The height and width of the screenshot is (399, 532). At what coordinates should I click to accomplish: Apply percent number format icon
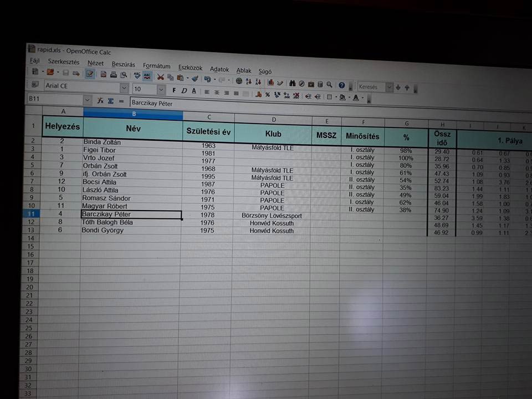click(x=267, y=95)
